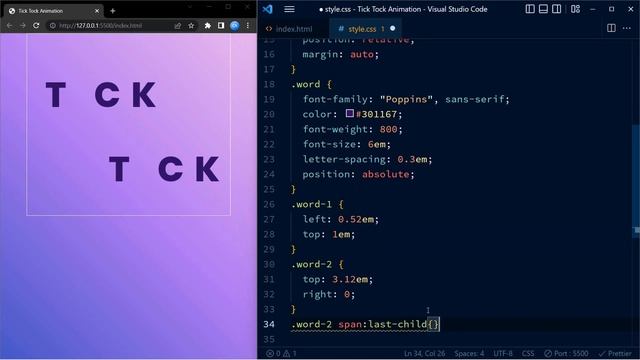Click left value 0.52em
The image size is (640, 360).
pos(356,220)
